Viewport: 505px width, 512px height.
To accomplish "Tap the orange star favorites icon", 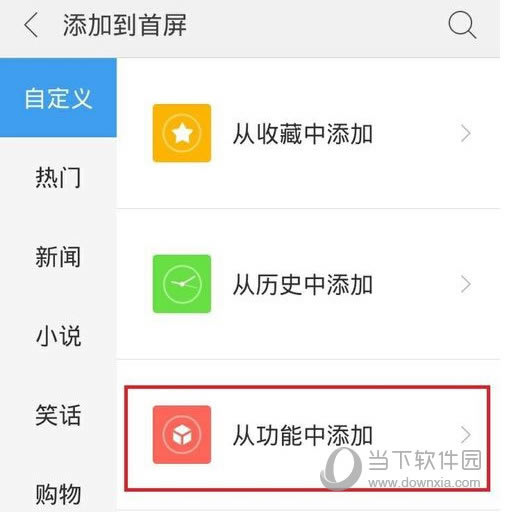I will coord(182,133).
